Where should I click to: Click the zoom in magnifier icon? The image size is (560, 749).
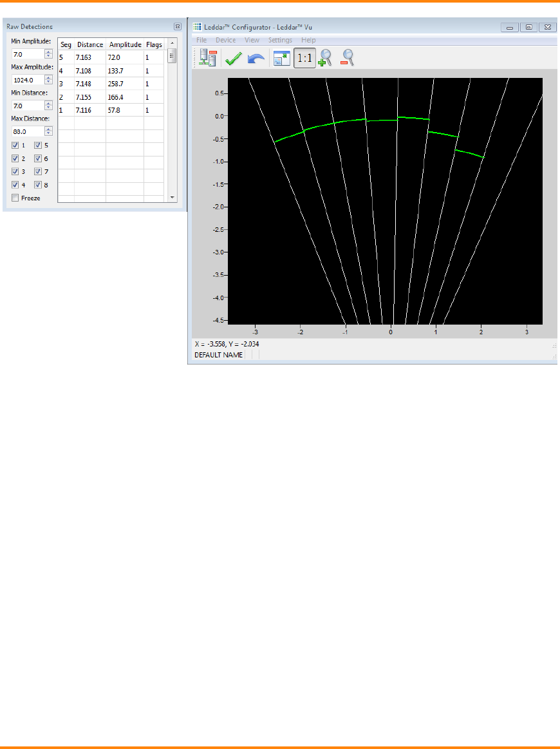324,58
